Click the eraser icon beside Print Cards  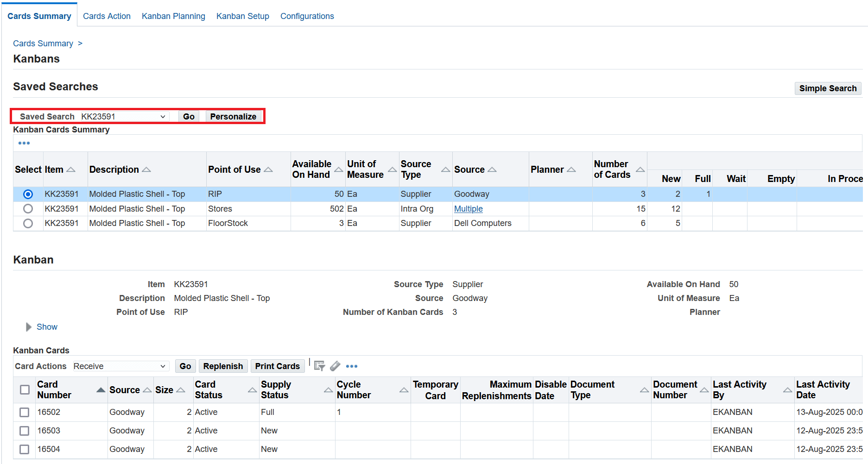(x=335, y=366)
